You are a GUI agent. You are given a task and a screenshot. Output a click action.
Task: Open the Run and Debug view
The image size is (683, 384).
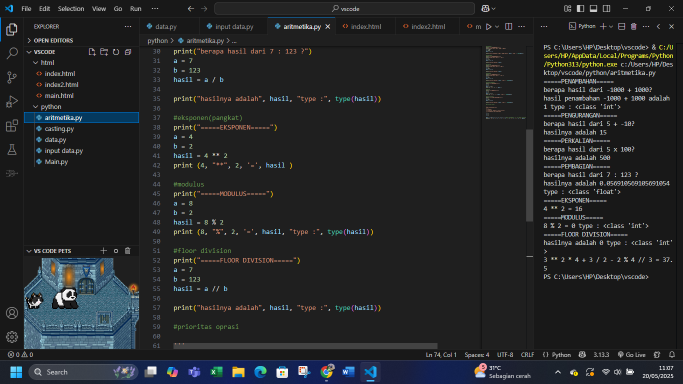[x=12, y=101]
